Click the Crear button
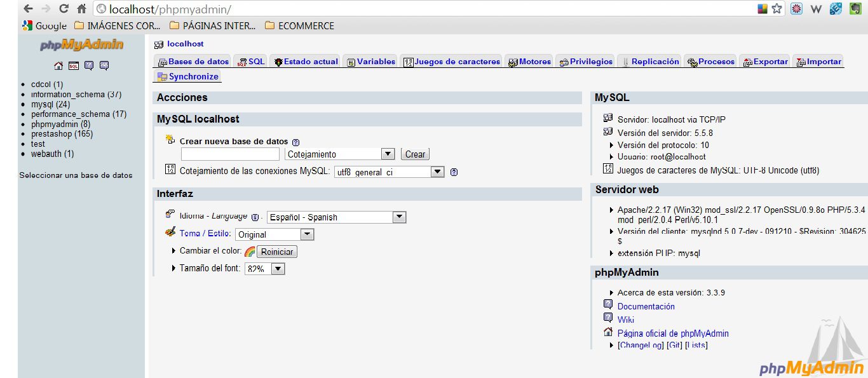This screenshot has height=378, width=868. click(x=415, y=154)
